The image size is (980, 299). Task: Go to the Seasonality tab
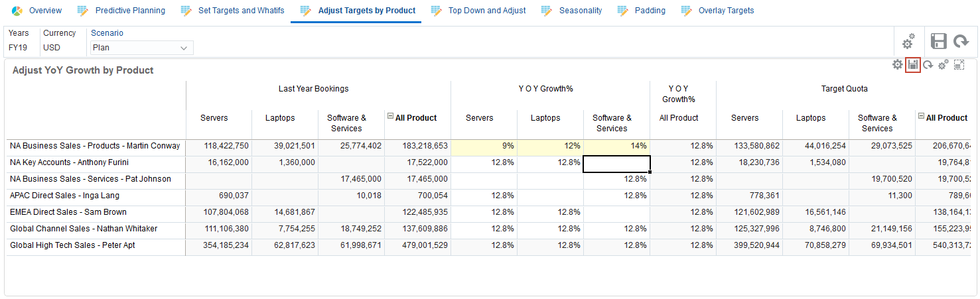pos(580,11)
